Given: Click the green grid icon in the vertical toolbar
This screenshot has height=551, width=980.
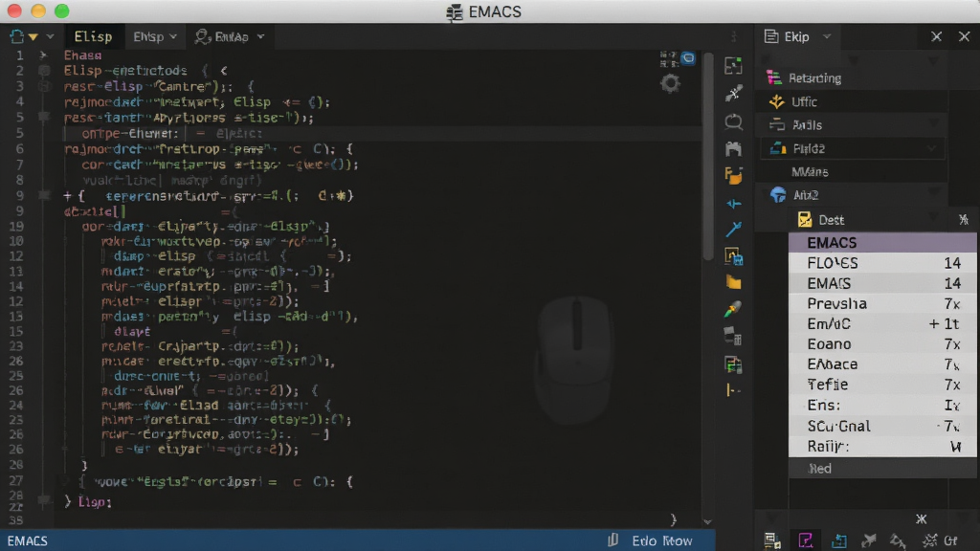Looking at the screenshot, I should pos(733,364).
